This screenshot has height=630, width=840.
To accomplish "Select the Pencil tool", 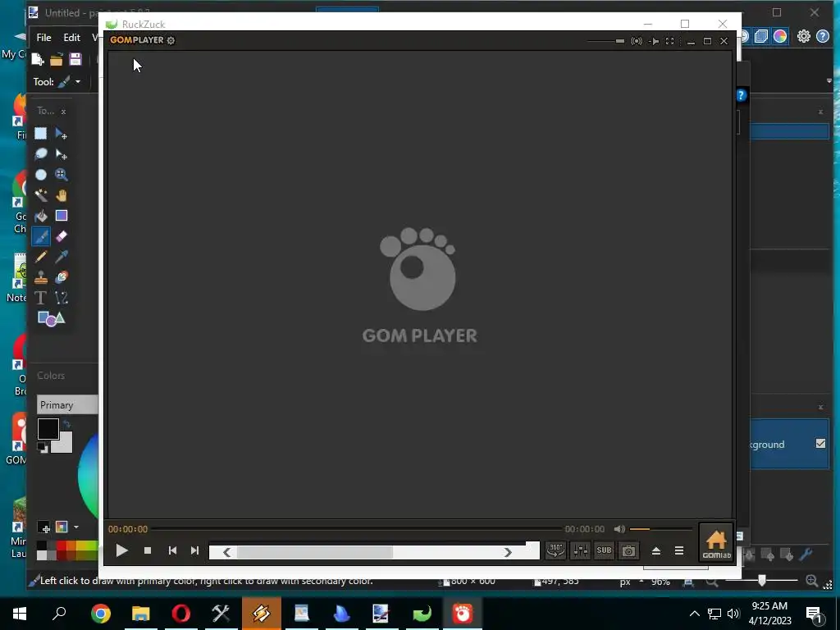I will pos(41,257).
